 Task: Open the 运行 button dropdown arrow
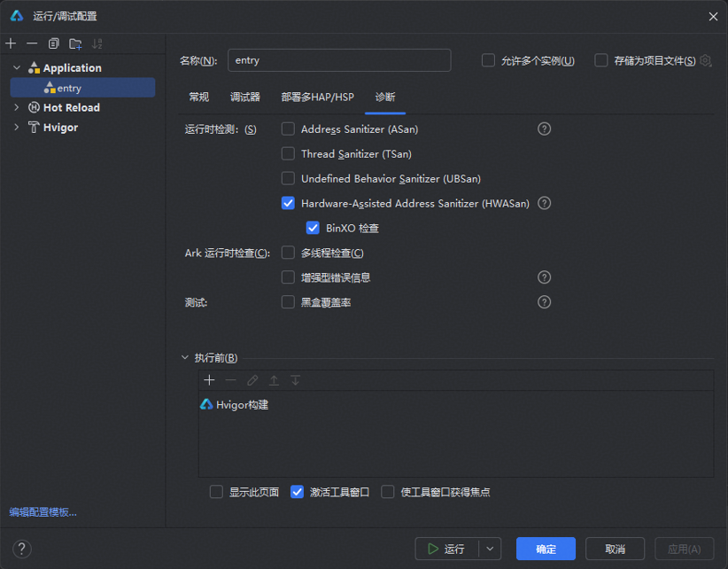(490, 549)
